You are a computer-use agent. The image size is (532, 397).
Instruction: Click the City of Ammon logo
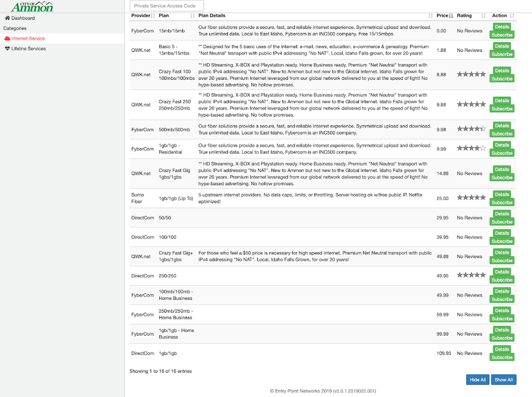click(32, 6)
